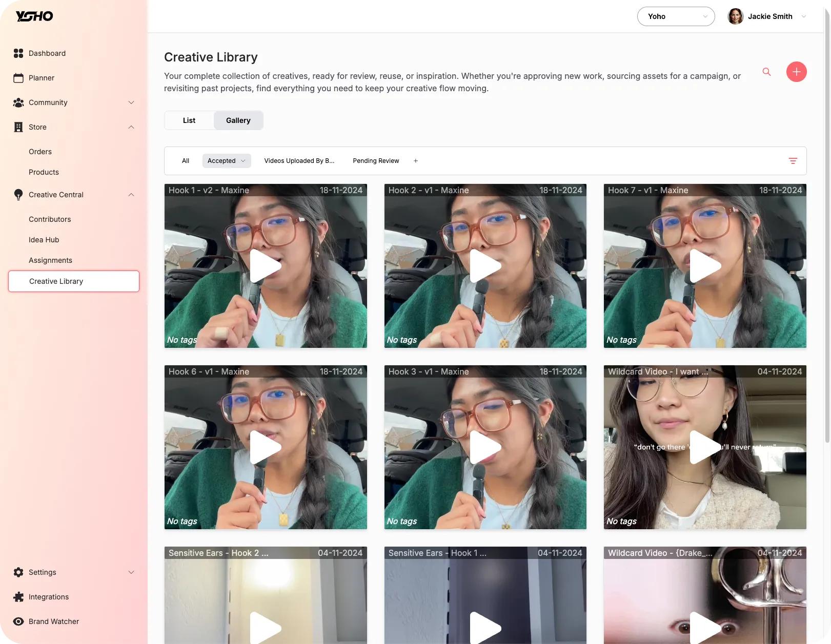Image resolution: width=831 pixels, height=644 pixels.
Task: Open the Yoho brand dropdown
Action: [676, 16]
